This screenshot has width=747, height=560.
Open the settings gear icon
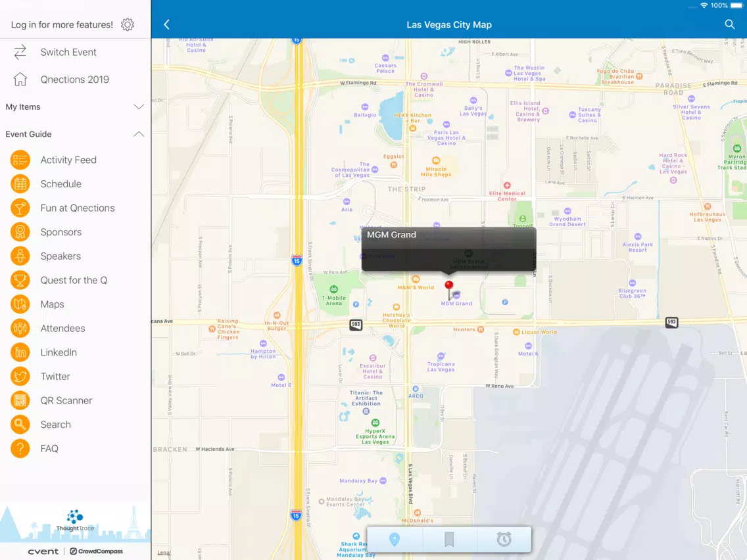click(127, 24)
